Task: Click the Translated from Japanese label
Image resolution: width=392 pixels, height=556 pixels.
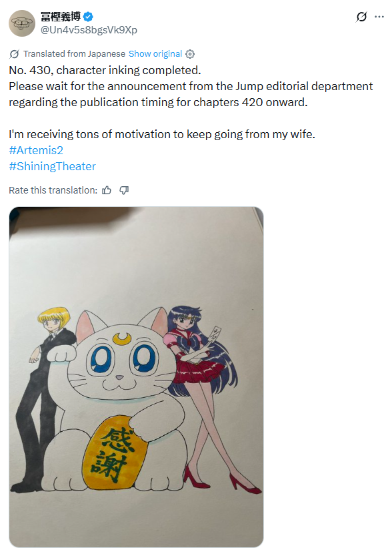Action: click(75, 54)
